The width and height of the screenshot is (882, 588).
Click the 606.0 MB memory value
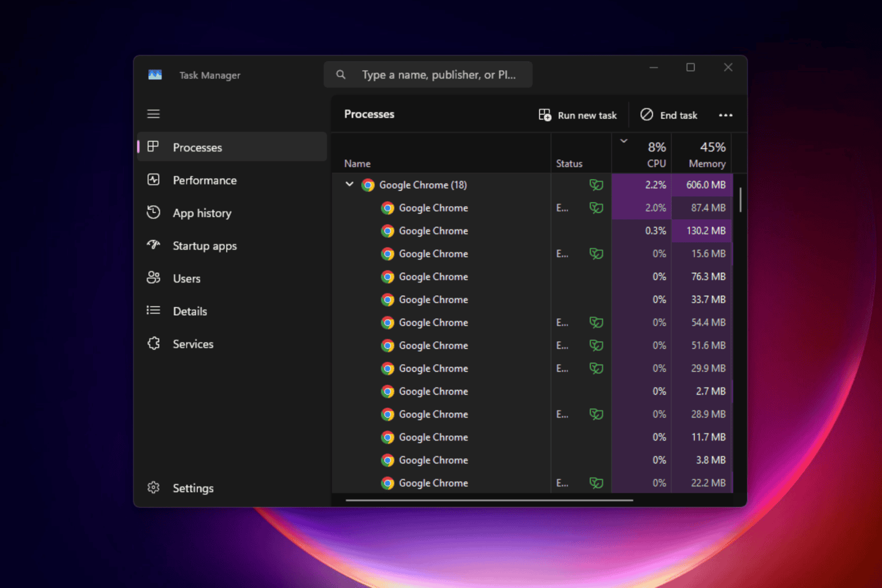coord(706,185)
